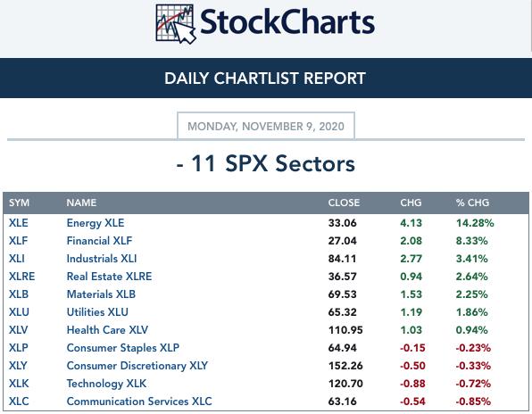Select the XLRE ticker symbol

tap(21, 277)
